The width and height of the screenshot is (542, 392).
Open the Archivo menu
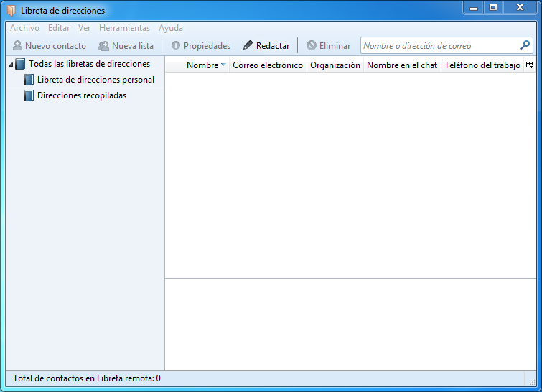(x=24, y=28)
